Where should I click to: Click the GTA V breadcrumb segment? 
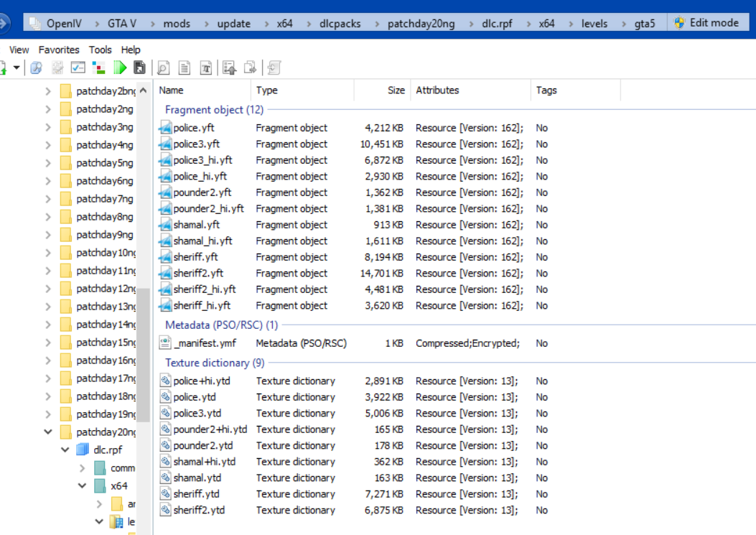tap(122, 24)
